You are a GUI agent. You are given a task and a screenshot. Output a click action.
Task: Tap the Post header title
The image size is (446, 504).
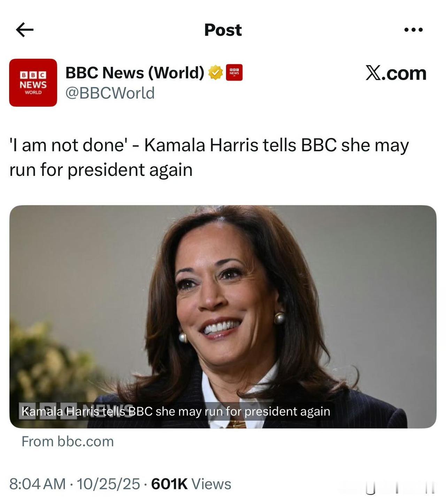coord(223,30)
